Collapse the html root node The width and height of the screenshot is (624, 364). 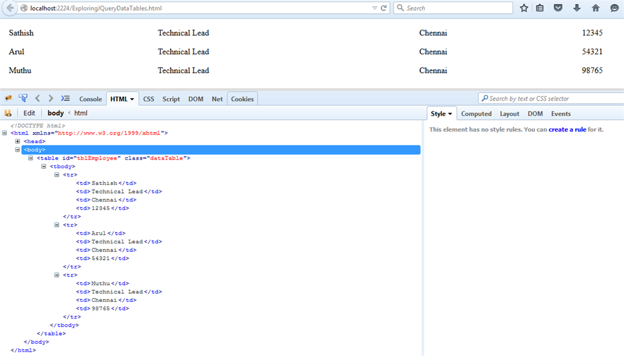pyautogui.click(x=4, y=133)
